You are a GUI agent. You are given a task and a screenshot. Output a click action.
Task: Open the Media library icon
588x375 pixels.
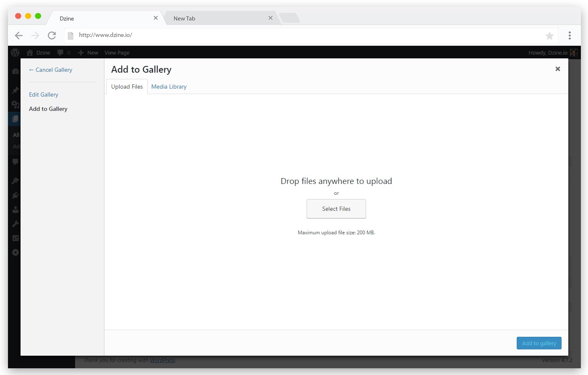coord(15,105)
